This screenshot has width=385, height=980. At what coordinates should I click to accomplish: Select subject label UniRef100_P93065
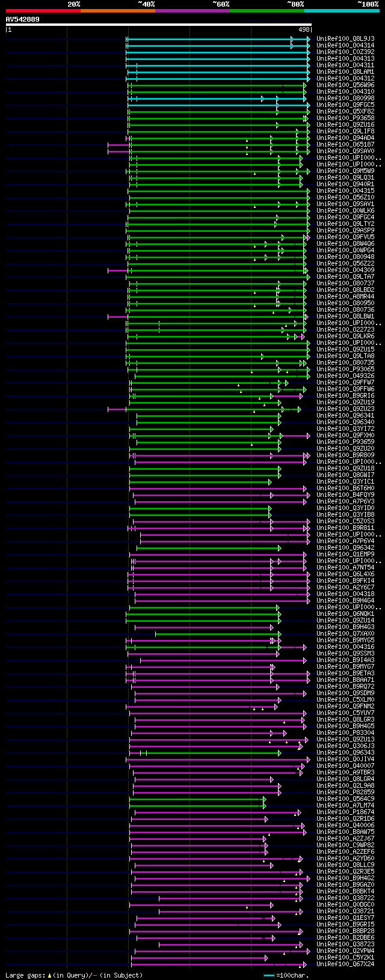tap(345, 369)
